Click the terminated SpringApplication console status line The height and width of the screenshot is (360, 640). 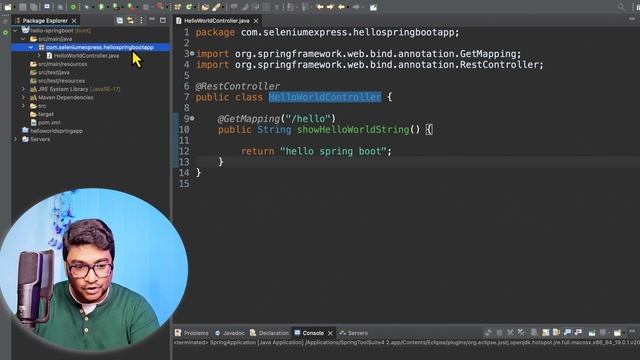pos(407,342)
